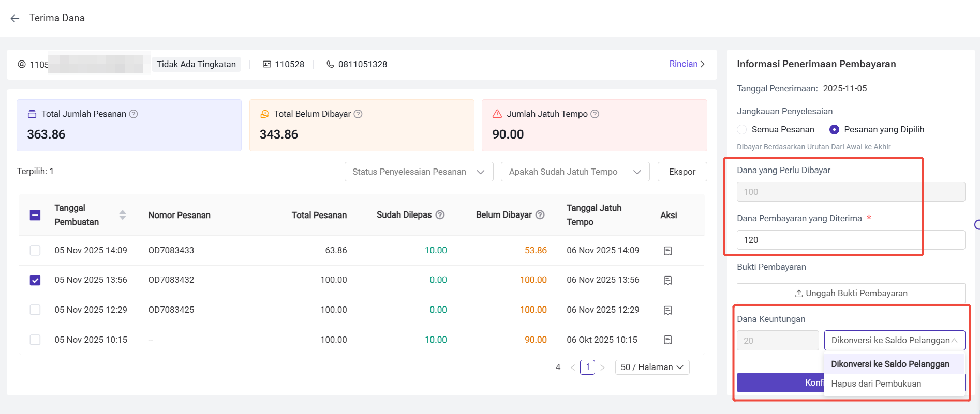
Task: Choose Hapus dari Pembukuan option
Action: (x=876, y=384)
